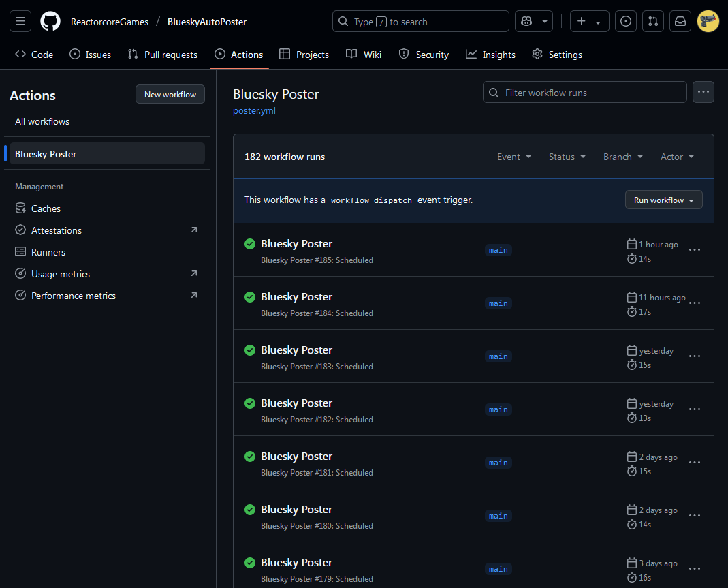Click the '182 workflow runs' count text
Viewport: 728px width, 588px height.
(285, 157)
